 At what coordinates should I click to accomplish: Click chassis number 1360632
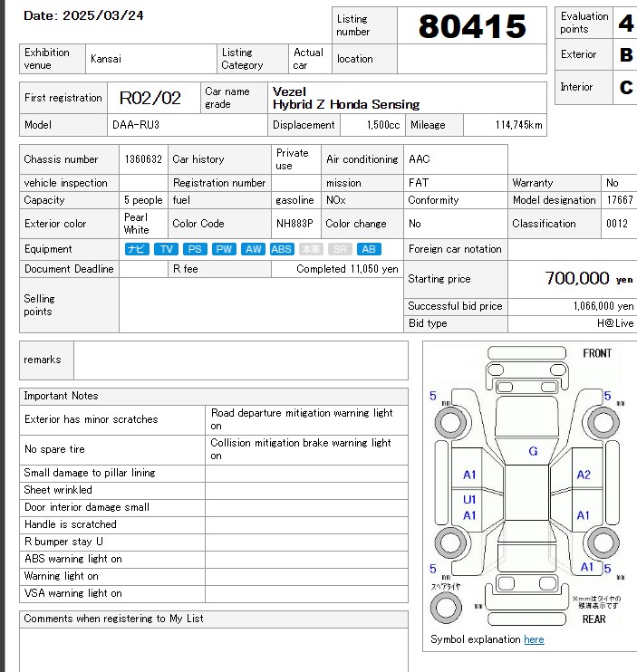(x=143, y=159)
